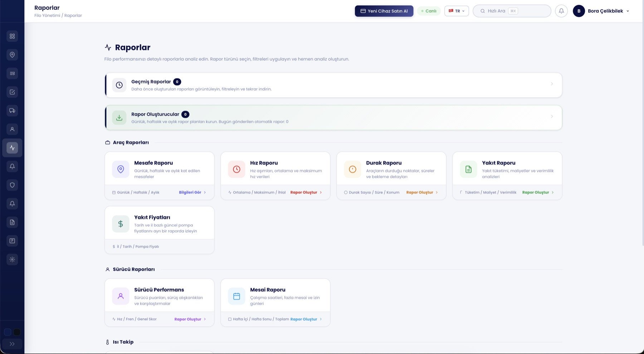Click the Yakıt Fiyatları card title
This screenshot has height=354, width=644.
[x=152, y=217]
